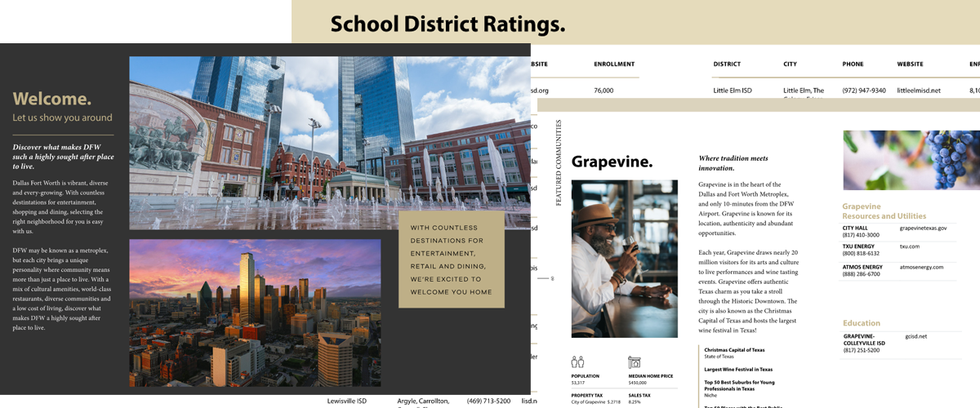Click the man drinking wine photo

625,259
